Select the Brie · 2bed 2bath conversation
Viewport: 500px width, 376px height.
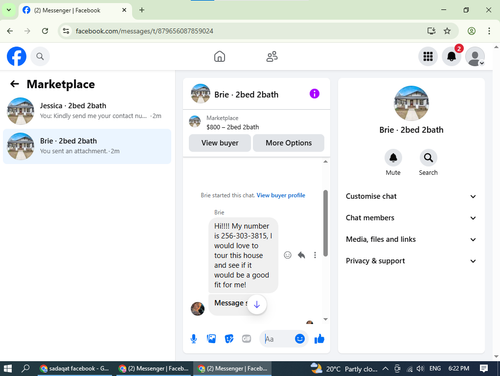coord(87,146)
